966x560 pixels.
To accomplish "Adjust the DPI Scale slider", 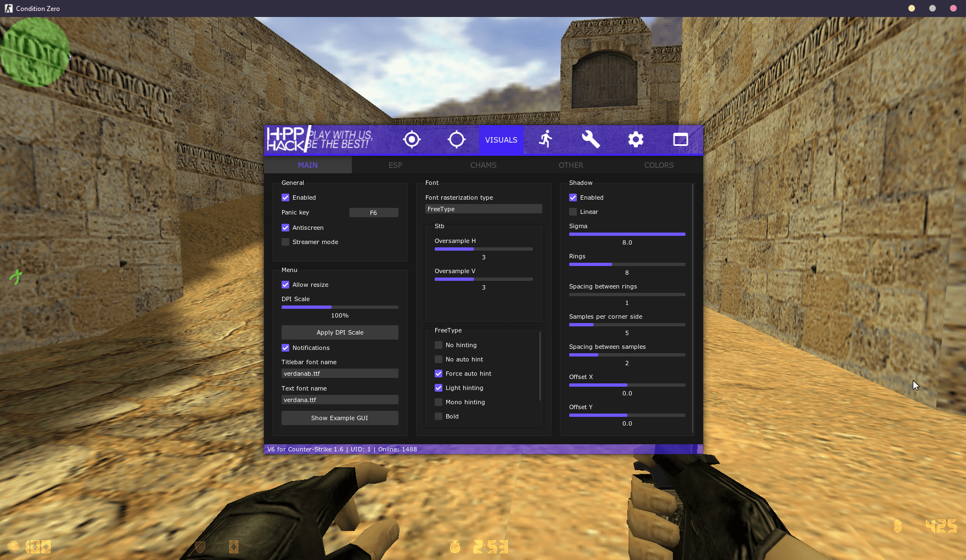I will click(340, 307).
